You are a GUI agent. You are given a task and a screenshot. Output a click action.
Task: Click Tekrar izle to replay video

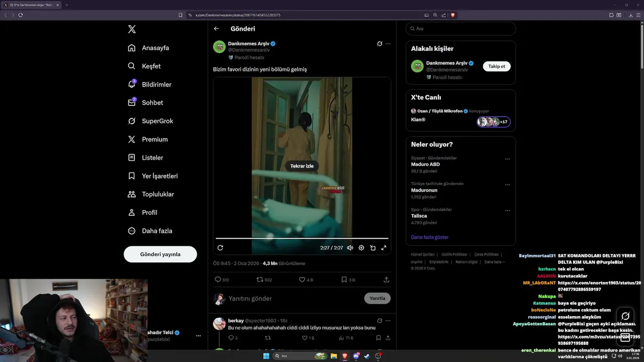[x=302, y=166]
